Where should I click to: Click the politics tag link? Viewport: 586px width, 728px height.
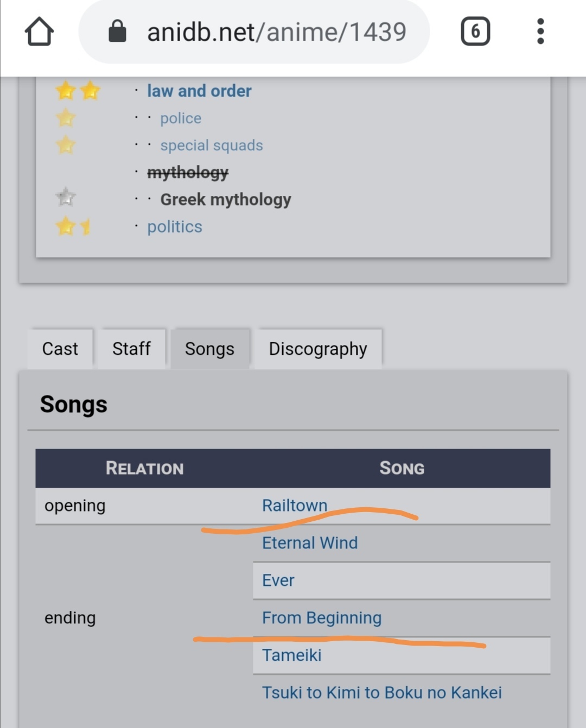[175, 227]
